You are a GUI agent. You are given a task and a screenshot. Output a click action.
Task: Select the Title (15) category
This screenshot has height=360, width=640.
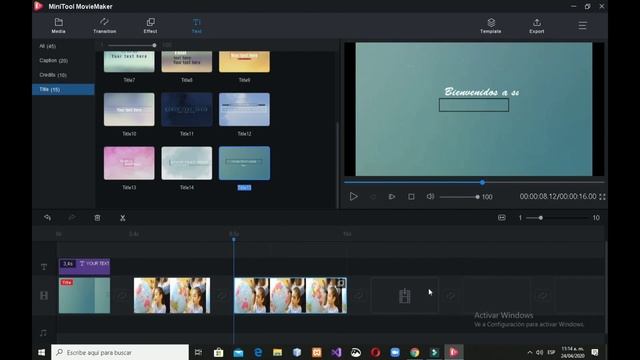point(63,89)
